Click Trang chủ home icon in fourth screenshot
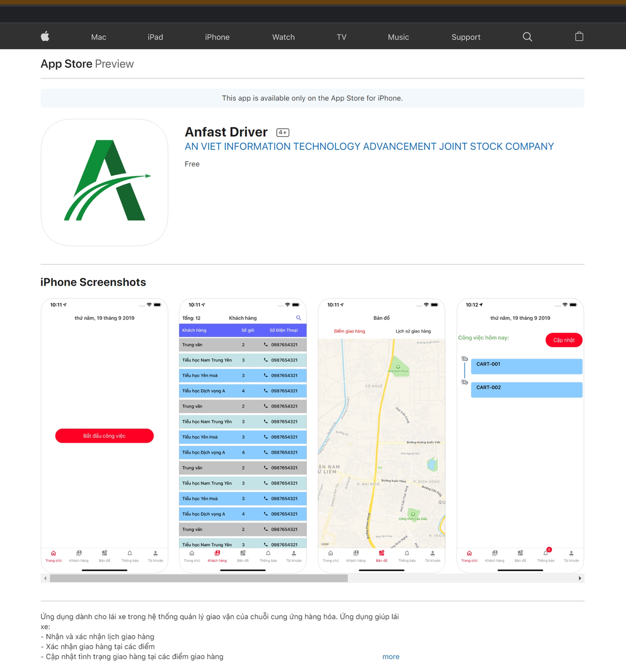The image size is (626, 672). 469,553
